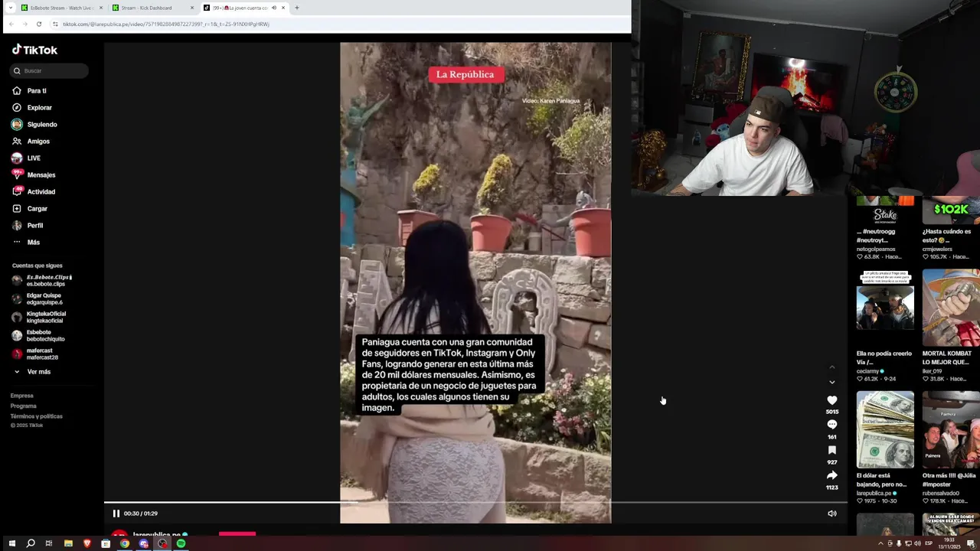Go to the next video arrow
Screen dimensions: 980x551
pos(832,382)
